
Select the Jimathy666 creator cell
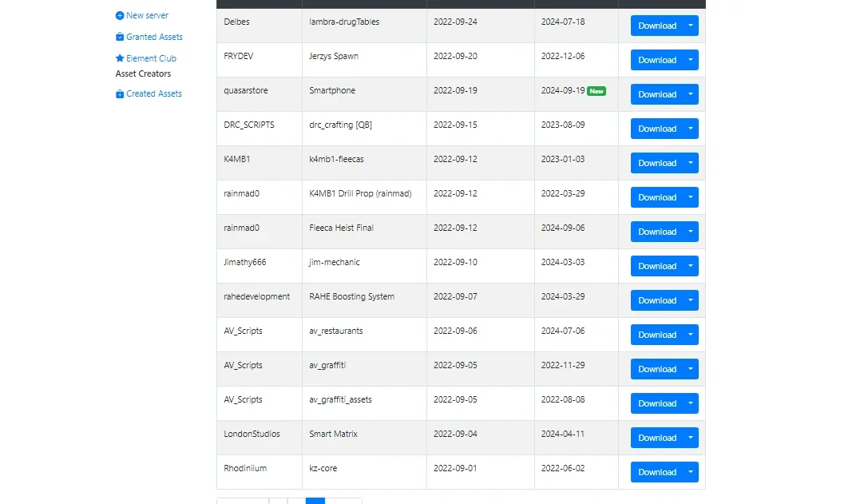(x=259, y=266)
